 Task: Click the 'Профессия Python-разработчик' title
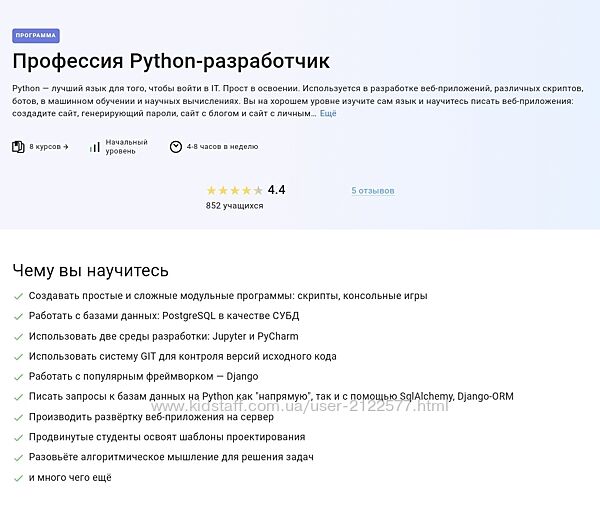(170, 62)
